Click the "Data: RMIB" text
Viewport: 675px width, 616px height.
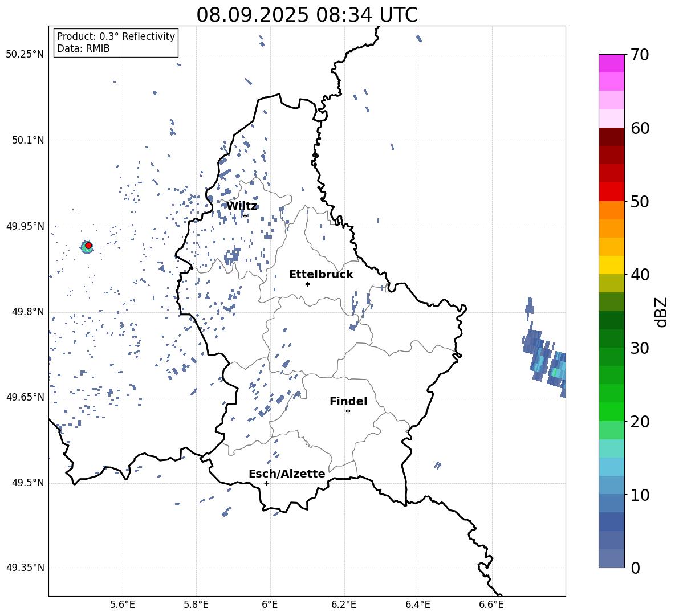pos(83,48)
